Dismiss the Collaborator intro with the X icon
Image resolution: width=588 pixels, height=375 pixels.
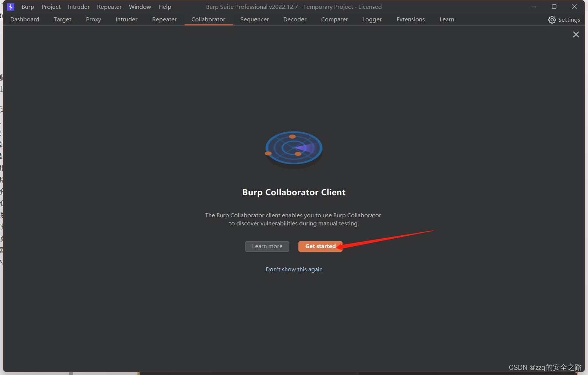point(576,35)
